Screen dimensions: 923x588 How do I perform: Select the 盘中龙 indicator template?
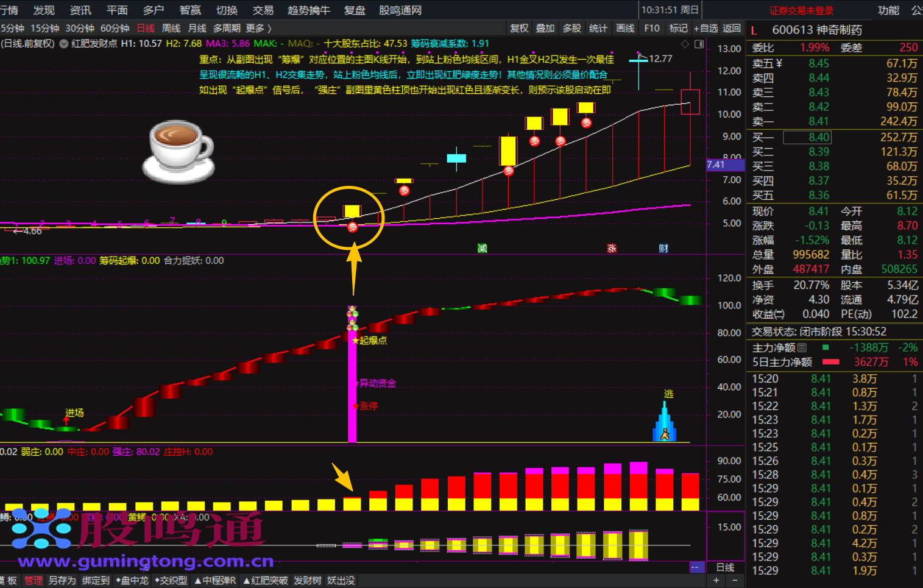tap(132, 581)
